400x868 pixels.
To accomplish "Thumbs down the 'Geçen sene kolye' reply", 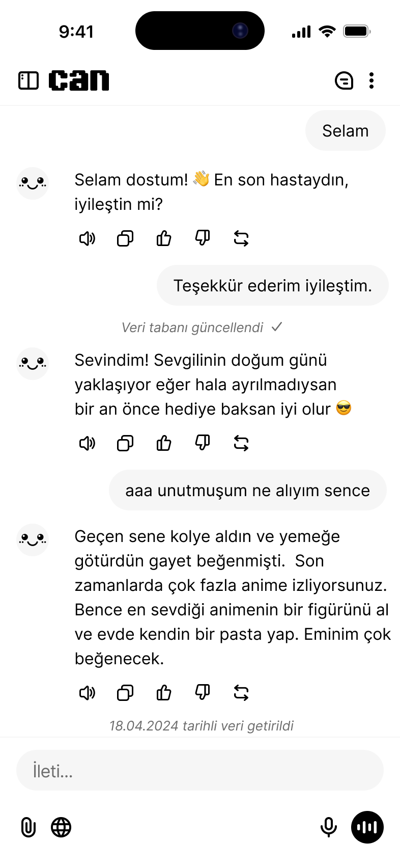I will pos(203,692).
